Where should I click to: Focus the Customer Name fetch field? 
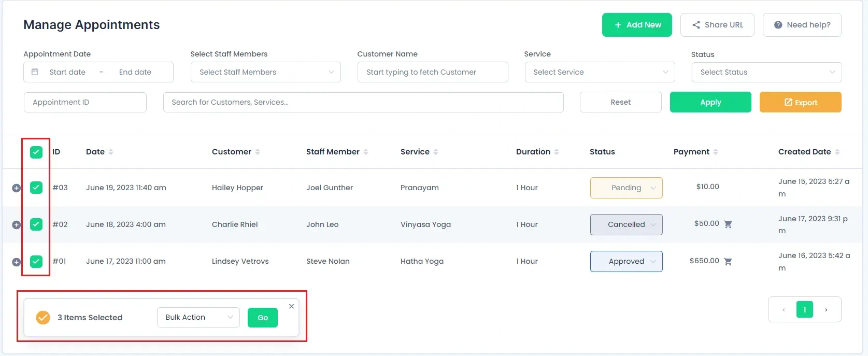click(433, 72)
